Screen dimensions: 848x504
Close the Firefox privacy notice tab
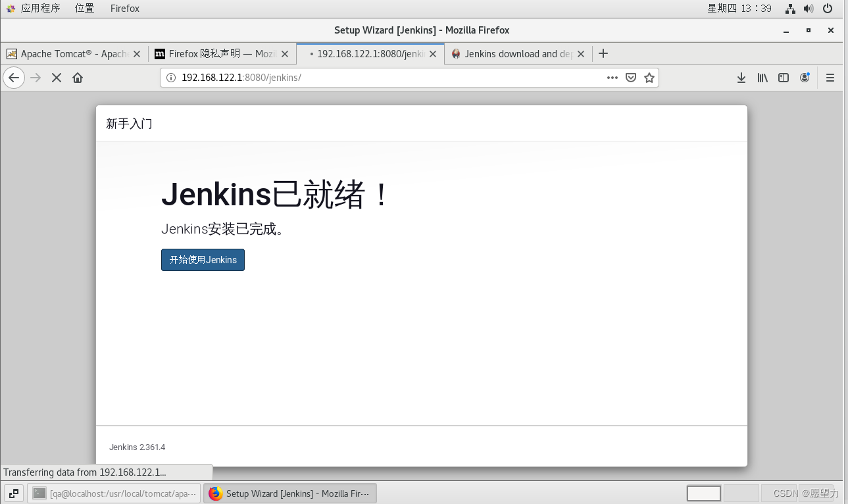click(x=285, y=54)
